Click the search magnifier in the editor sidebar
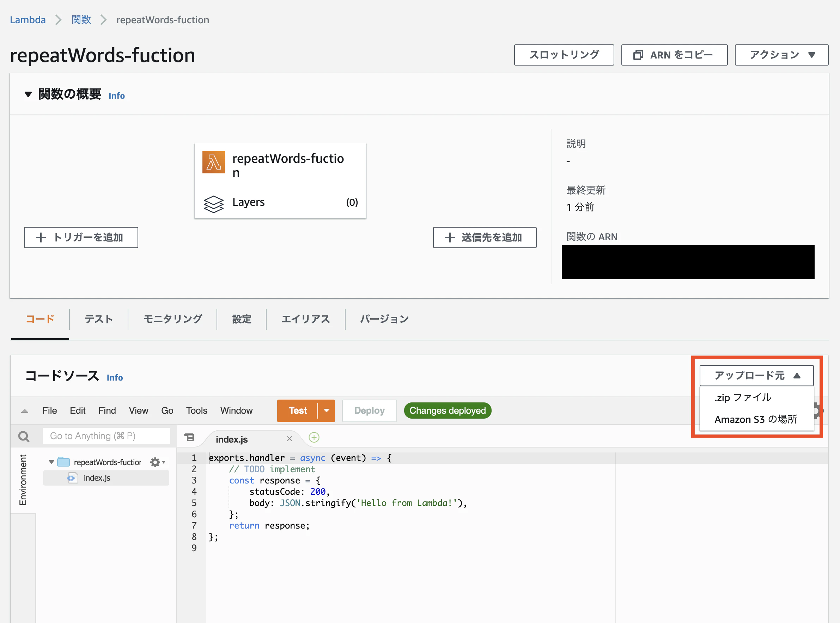Image resolution: width=840 pixels, height=623 pixels. point(24,436)
